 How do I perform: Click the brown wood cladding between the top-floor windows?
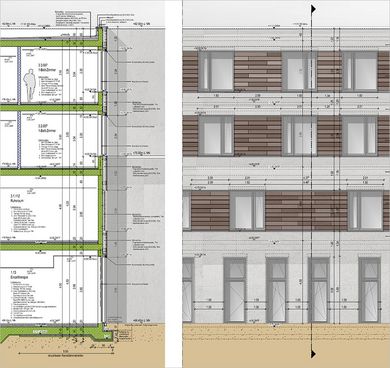point(258,71)
